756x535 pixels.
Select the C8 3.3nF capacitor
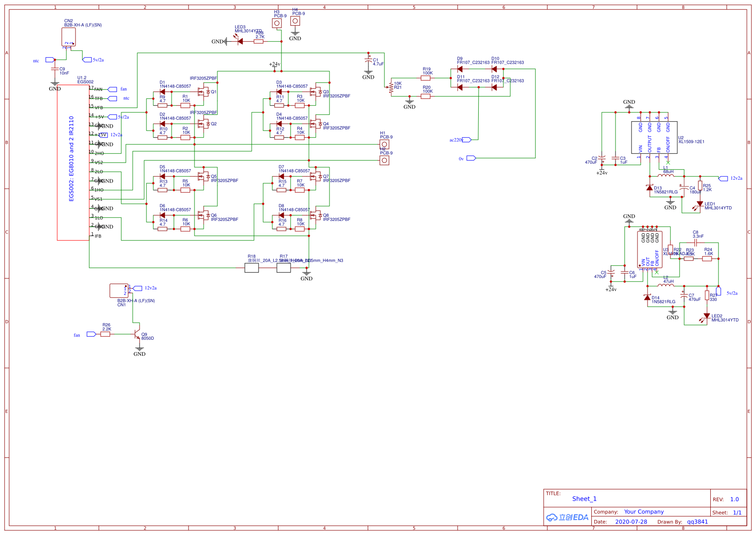pos(696,243)
